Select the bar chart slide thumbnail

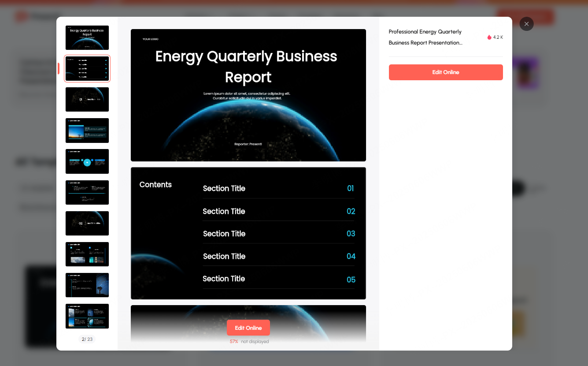87,254
